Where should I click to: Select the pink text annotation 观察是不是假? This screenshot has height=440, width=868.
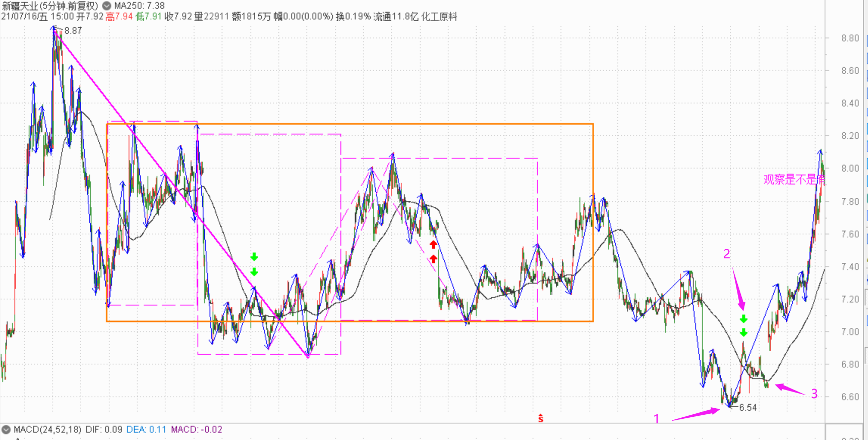[x=793, y=180]
